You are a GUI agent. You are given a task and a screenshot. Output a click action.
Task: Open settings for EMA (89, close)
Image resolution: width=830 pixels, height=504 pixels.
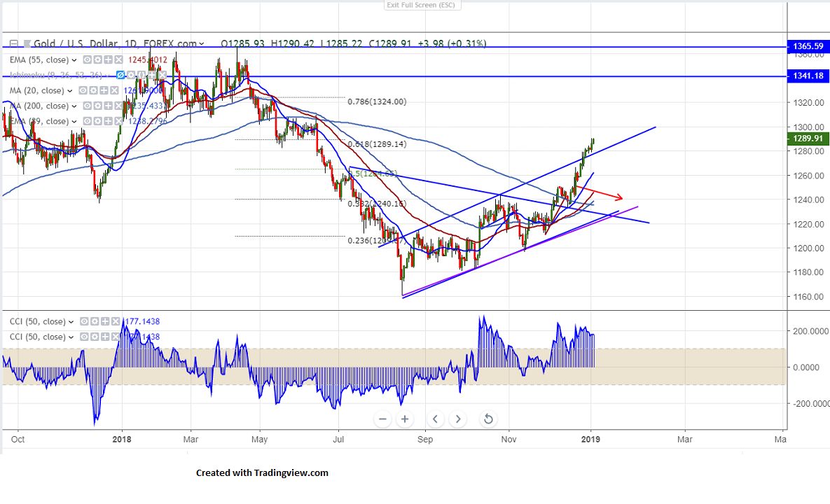click(x=97, y=121)
